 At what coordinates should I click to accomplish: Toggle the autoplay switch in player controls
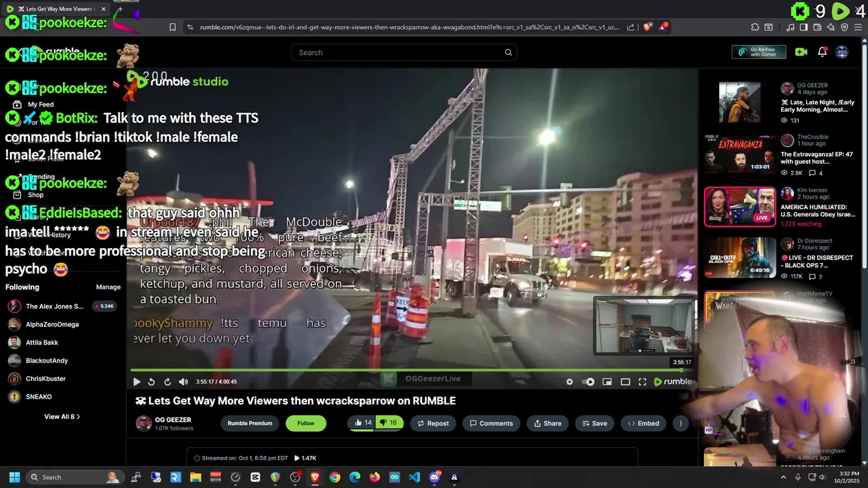589,382
